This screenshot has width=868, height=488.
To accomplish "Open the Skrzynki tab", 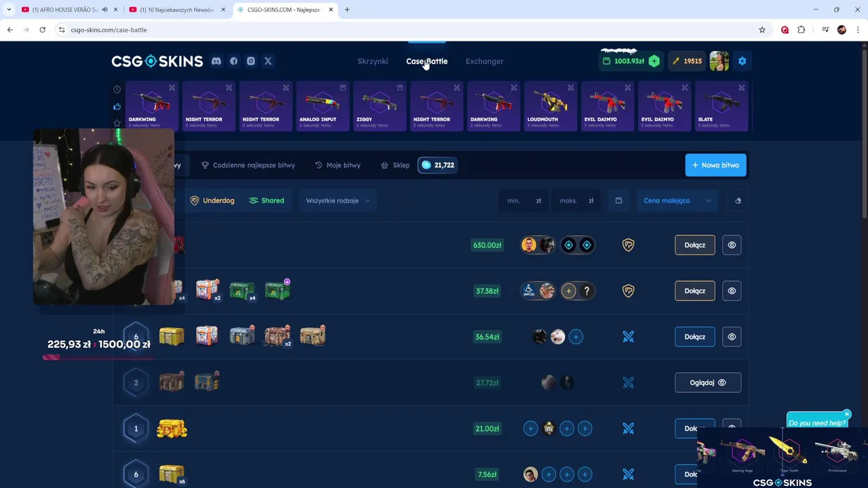I will [372, 61].
